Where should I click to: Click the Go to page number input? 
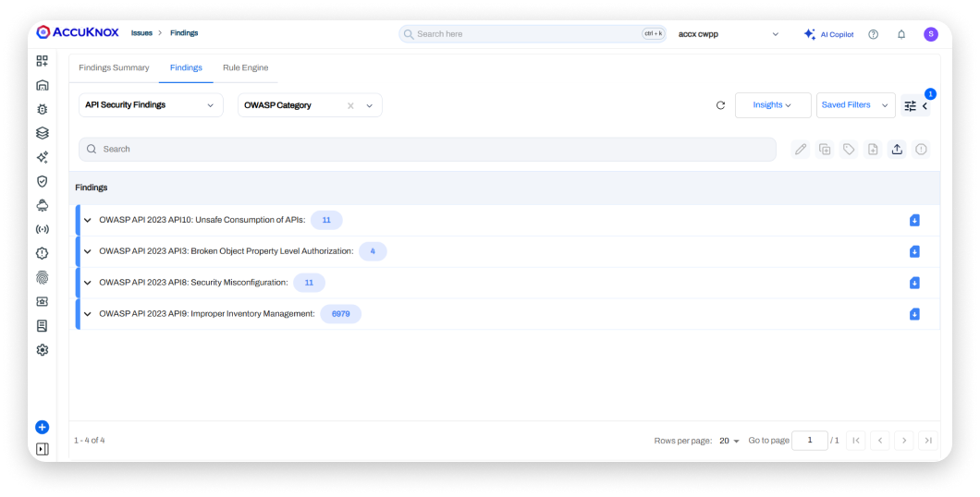(809, 440)
